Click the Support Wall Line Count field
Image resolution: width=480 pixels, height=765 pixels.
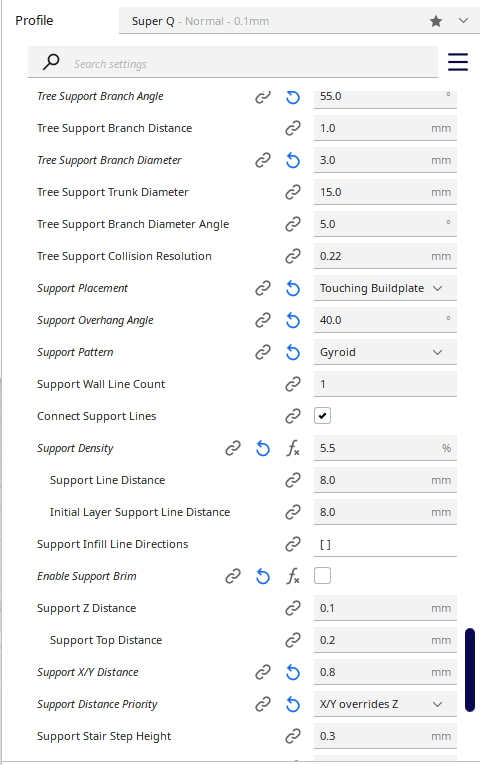[385, 384]
